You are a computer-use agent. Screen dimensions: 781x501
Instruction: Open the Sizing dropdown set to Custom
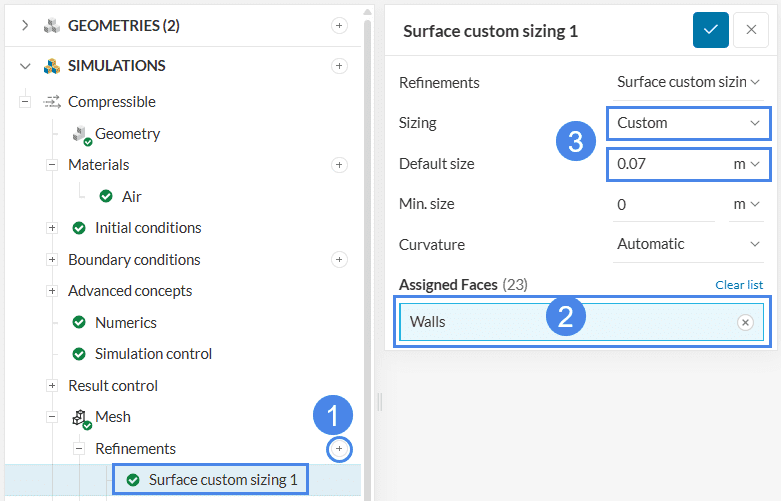click(688, 123)
